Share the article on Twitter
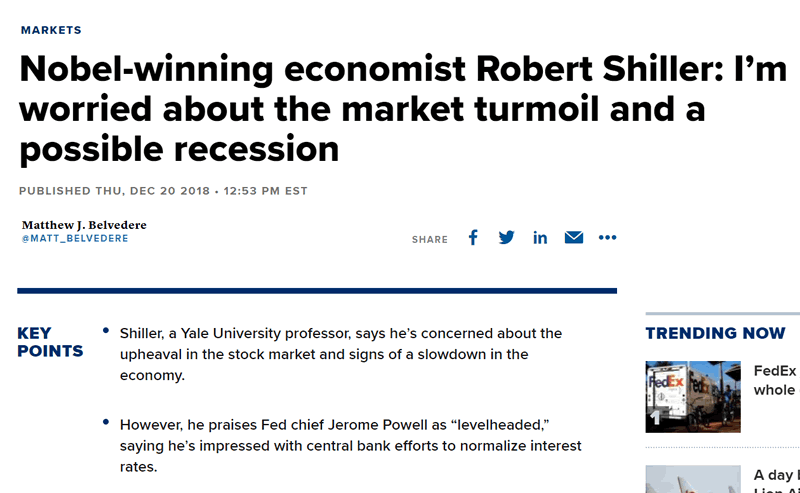The width and height of the screenshot is (800, 493). click(x=507, y=238)
